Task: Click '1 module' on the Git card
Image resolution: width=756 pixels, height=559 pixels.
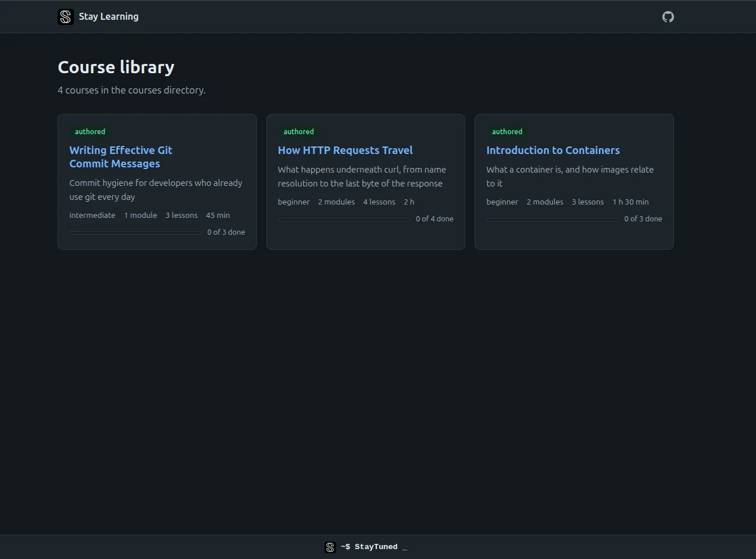Action: tap(141, 215)
